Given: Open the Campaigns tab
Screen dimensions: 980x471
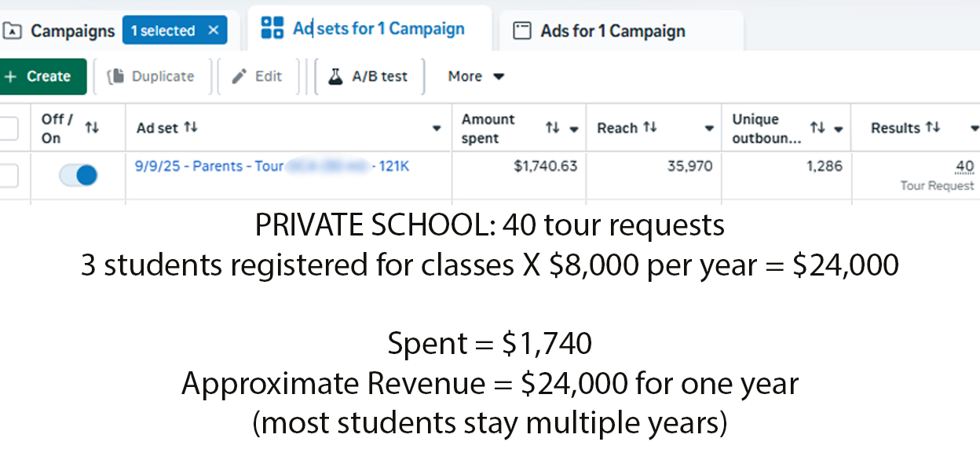Looking at the screenshot, I should pyautogui.click(x=72, y=31).
